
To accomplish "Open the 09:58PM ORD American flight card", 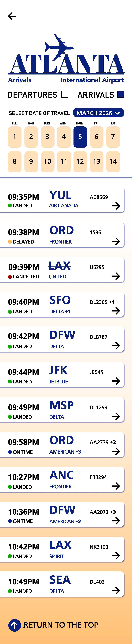I will (62, 445).
